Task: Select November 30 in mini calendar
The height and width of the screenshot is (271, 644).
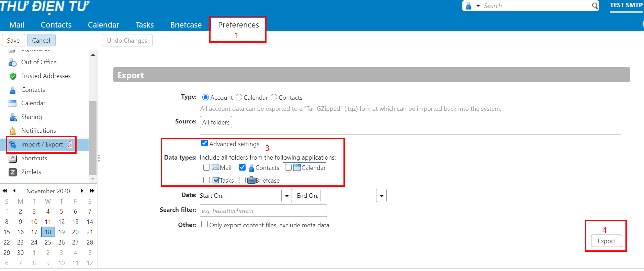Action: (x=21, y=253)
